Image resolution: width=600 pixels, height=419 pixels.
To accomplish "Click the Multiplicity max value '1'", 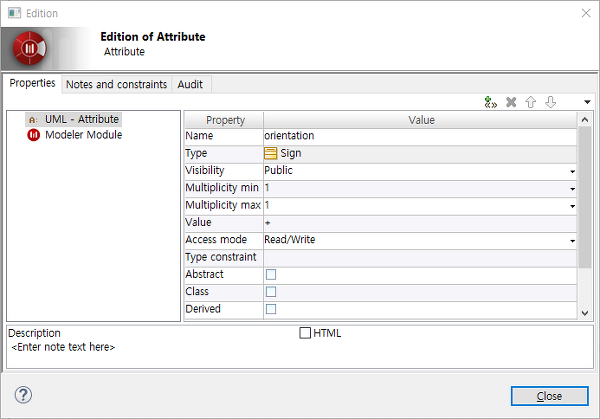I will coord(267,205).
